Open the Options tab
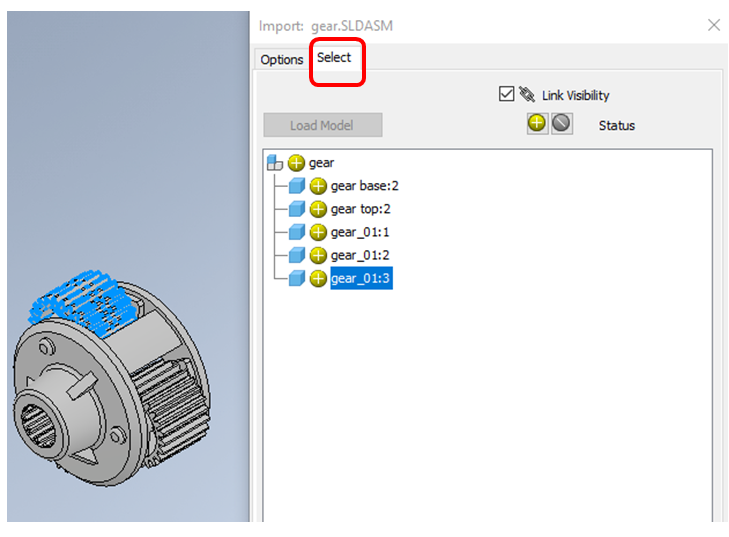This screenshot has height=537, width=729. pyautogui.click(x=282, y=60)
